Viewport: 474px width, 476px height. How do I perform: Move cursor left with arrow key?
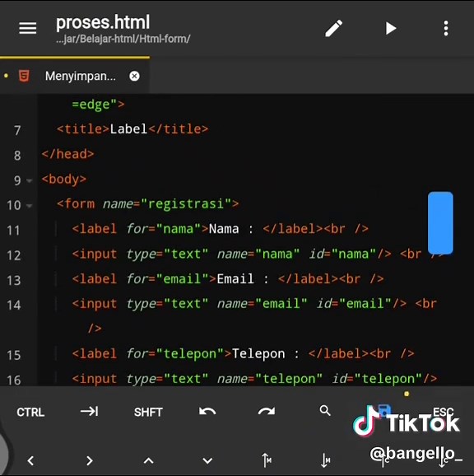[x=30, y=460]
